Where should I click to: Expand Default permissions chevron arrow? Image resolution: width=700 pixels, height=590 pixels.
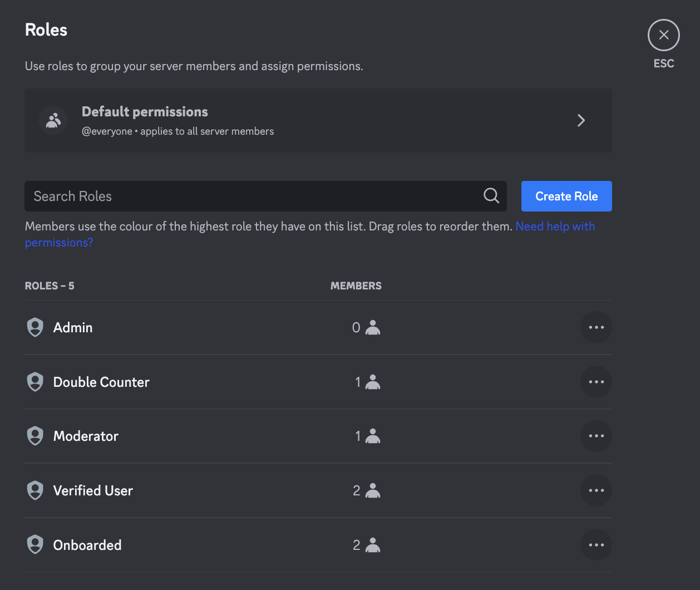click(x=581, y=120)
